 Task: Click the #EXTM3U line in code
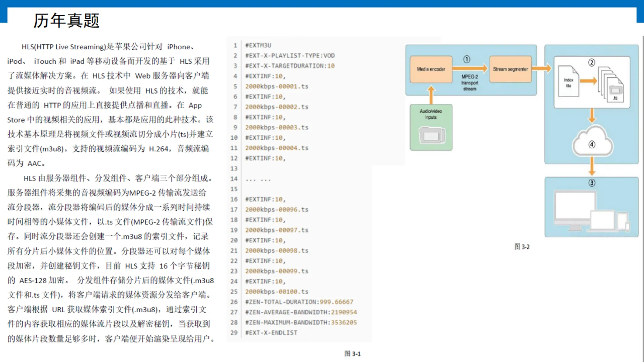258,45
